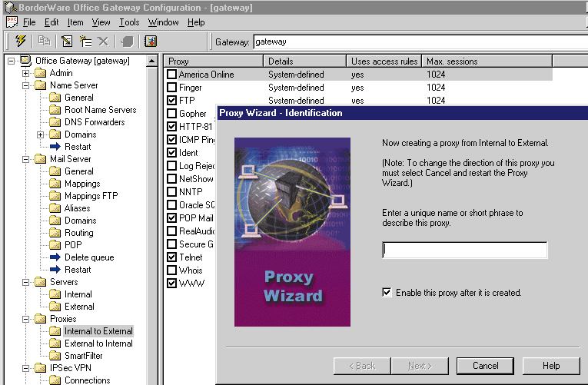Click the save disk toolbar icon
The width and height of the screenshot is (588, 385).
tap(151, 41)
